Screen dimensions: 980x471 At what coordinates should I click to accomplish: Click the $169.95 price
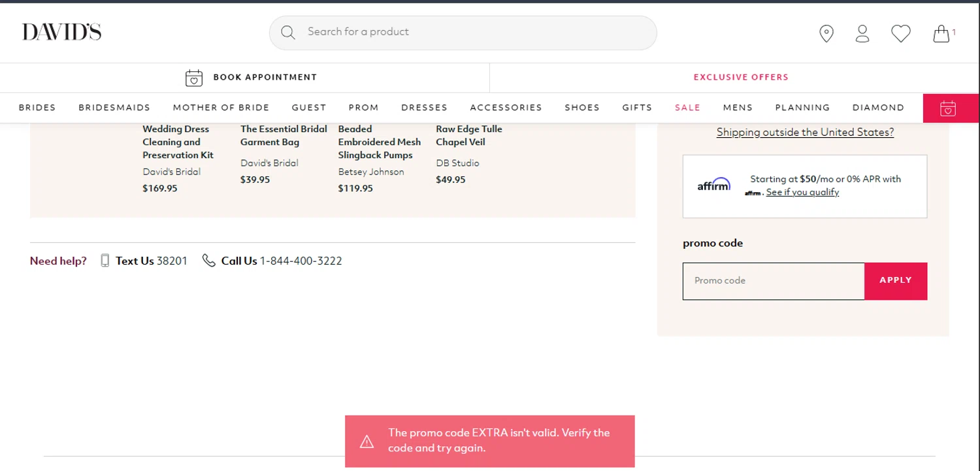tap(160, 189)
